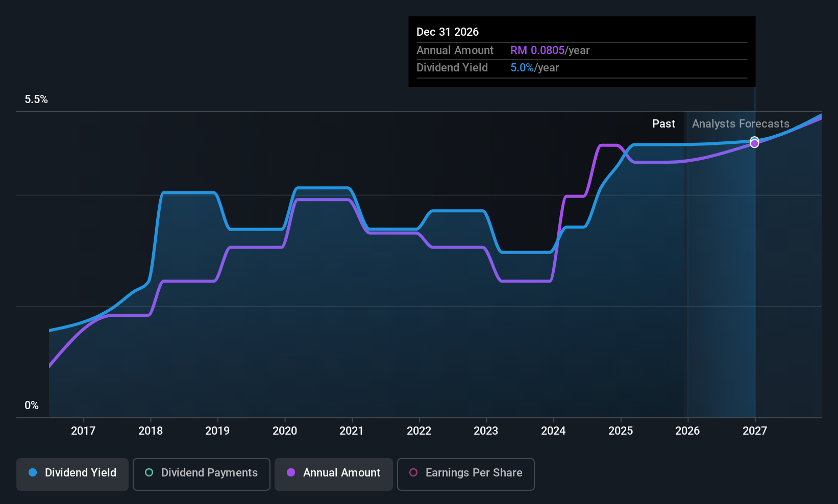Enable the Earnings Per Share series
This screenshot has width=838, height=504.
[x=466, y=474]
